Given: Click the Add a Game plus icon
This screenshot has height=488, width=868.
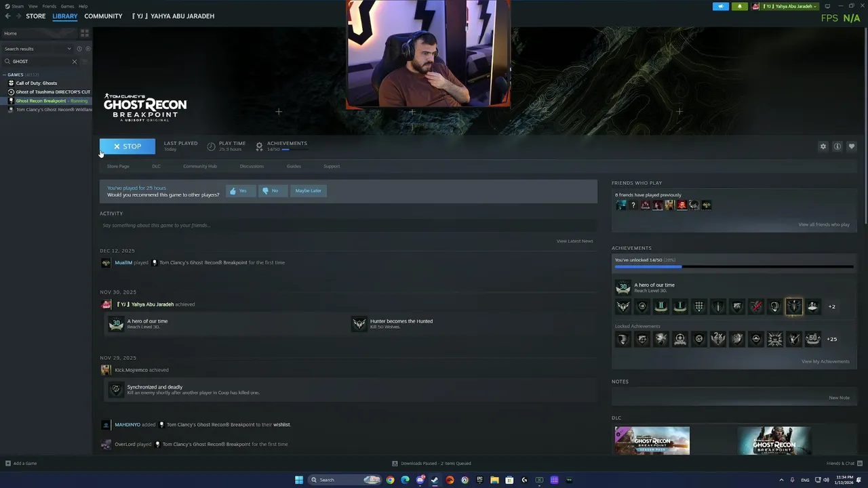Looking at the screenshot, I should point(8,464).
